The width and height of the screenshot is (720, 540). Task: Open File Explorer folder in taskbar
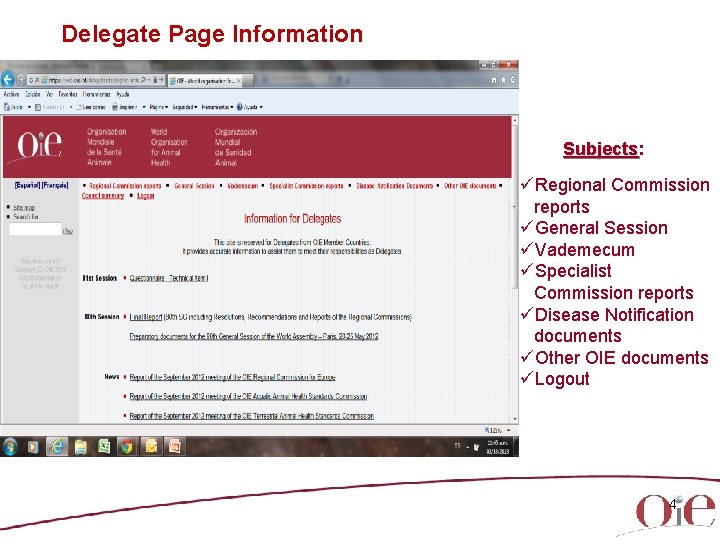pyautogui.click(x=81, y=446)
